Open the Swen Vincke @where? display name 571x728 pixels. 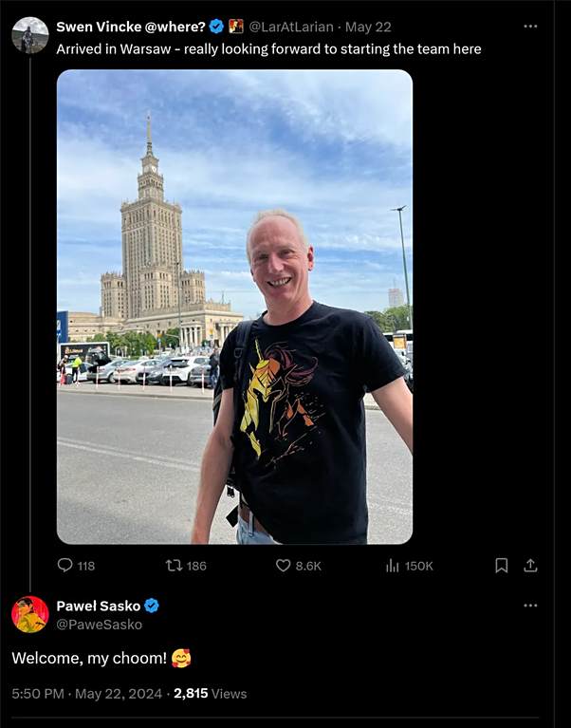click(131, 27)
